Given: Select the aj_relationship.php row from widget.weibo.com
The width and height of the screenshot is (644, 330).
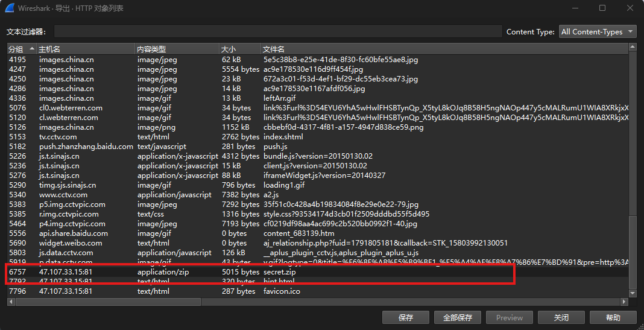Looking at the screenshot, I should 318,243.
